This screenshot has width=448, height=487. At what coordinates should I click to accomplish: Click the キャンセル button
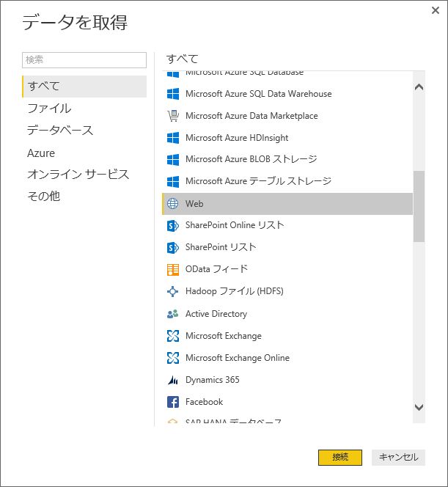398,457
